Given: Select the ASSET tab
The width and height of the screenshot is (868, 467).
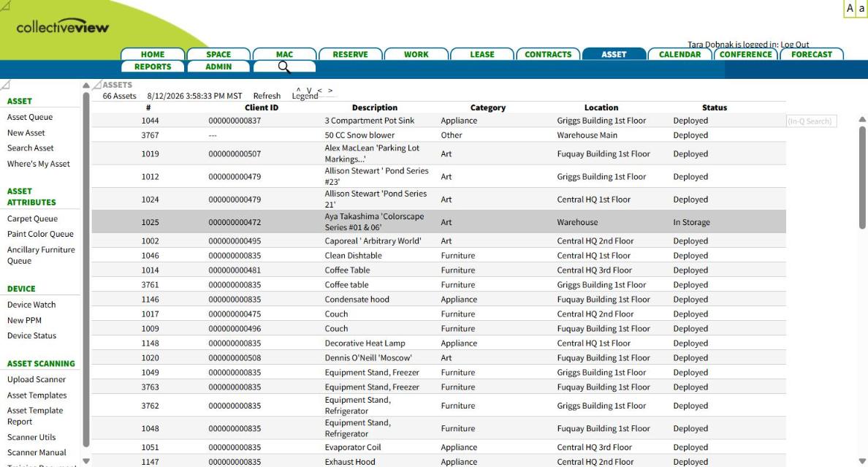Looking at the screenshot, I should pyautogui.click(x=614, y=54).
